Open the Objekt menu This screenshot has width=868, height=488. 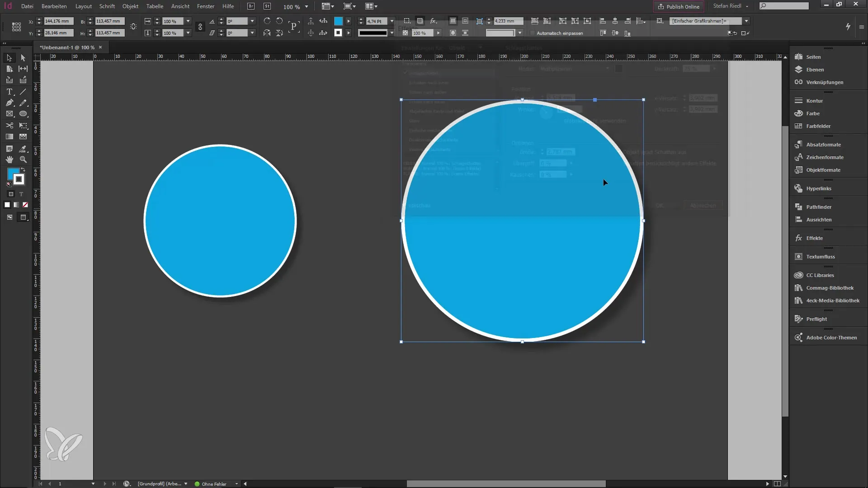click(x=130, y=6)
